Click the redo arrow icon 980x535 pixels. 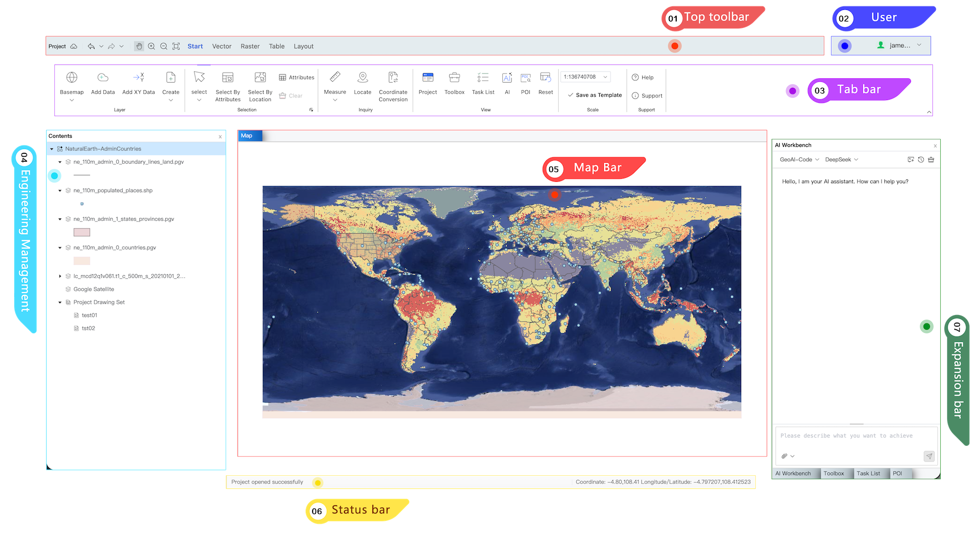pos(111,47)
